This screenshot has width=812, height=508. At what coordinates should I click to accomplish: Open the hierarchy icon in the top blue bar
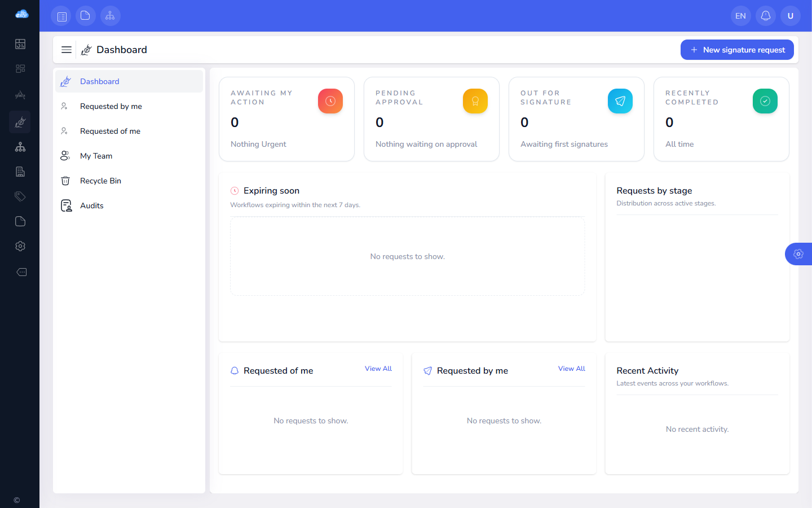[111, 16]
